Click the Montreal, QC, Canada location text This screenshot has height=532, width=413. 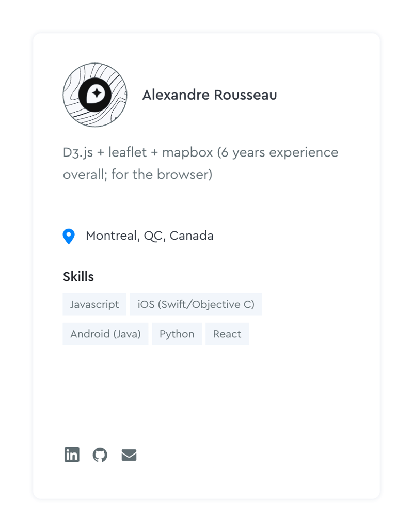point(149,236)
